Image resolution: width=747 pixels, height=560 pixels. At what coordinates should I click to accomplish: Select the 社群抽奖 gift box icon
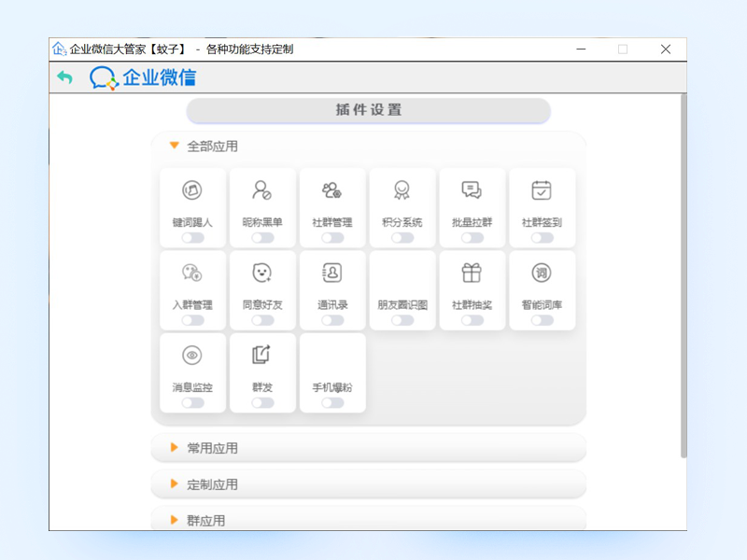tap(472, 273)
